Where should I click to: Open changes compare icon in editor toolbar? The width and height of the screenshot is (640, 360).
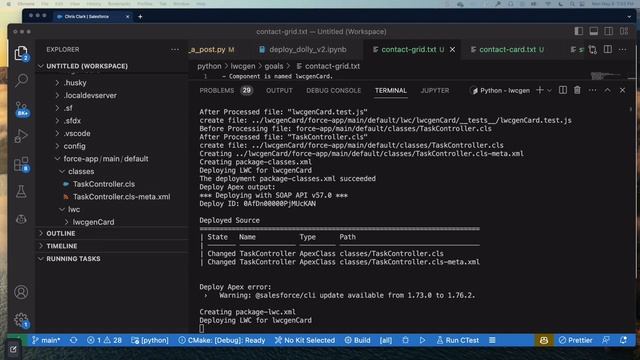593,49
